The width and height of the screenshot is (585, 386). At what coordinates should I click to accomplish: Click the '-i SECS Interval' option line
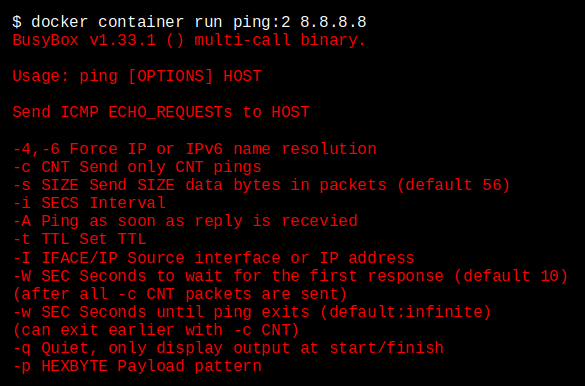pos(89,203)
